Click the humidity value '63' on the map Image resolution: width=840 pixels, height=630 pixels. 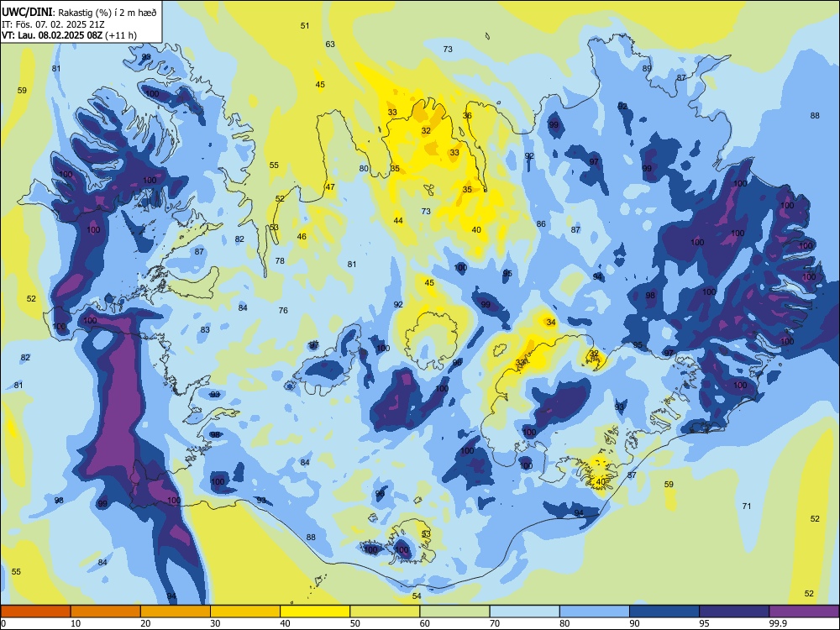[330, 45]
